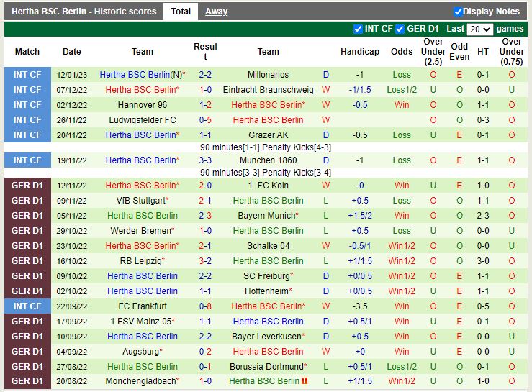Select the date 26/11/22

71,120
